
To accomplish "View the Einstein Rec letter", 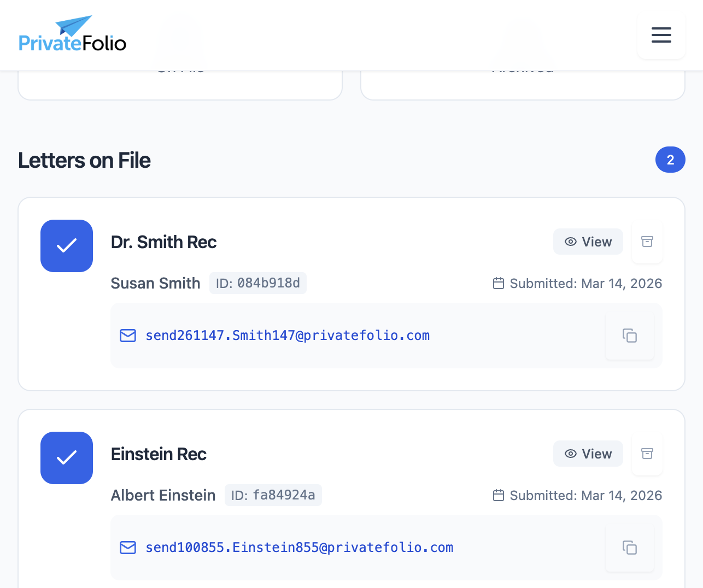I will [x=588, y=454].
